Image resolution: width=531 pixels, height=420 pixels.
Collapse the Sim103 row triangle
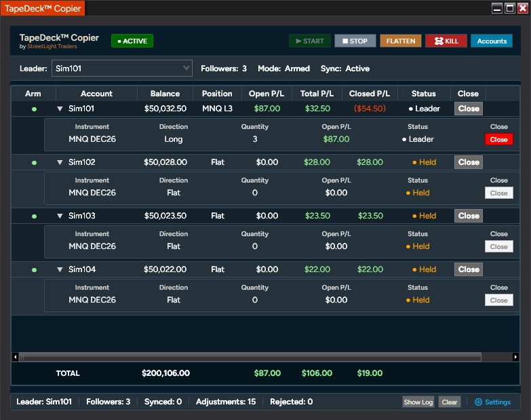click(60, 216)
